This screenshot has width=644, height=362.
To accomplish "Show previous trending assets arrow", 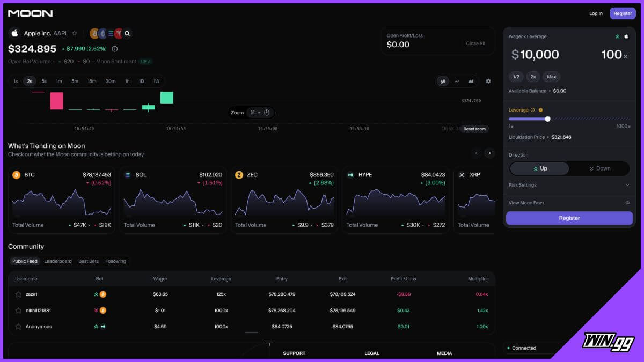I will pyautogui.click(x=477, y=153).
